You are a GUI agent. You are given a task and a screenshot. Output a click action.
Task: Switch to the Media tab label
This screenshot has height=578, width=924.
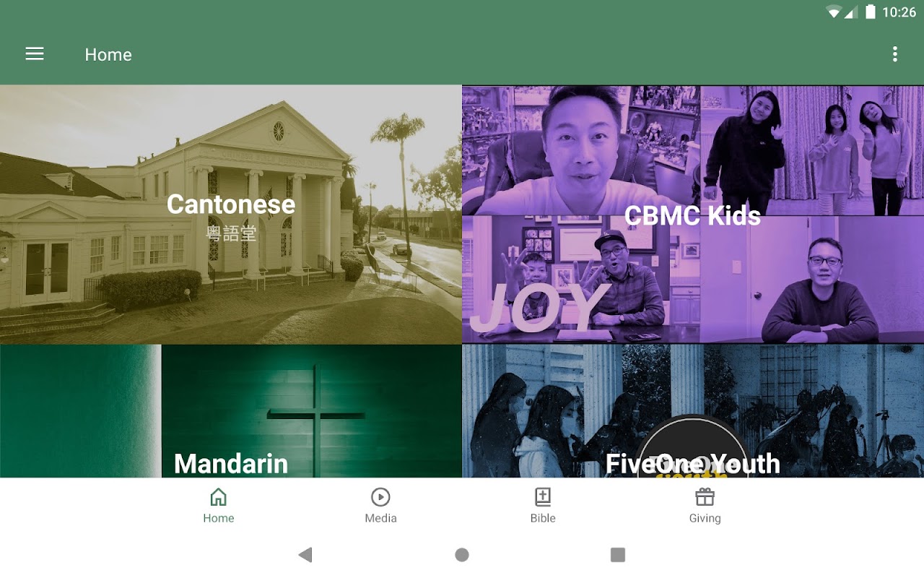coord(380,518)
